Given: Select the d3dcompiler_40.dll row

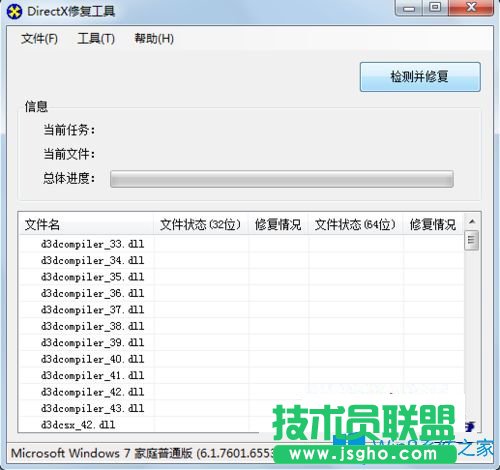Looking at the screenshot, I should 241,359.
